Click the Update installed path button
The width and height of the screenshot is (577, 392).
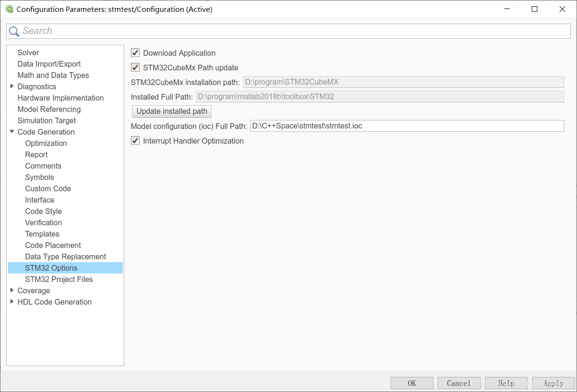point(172,111)
